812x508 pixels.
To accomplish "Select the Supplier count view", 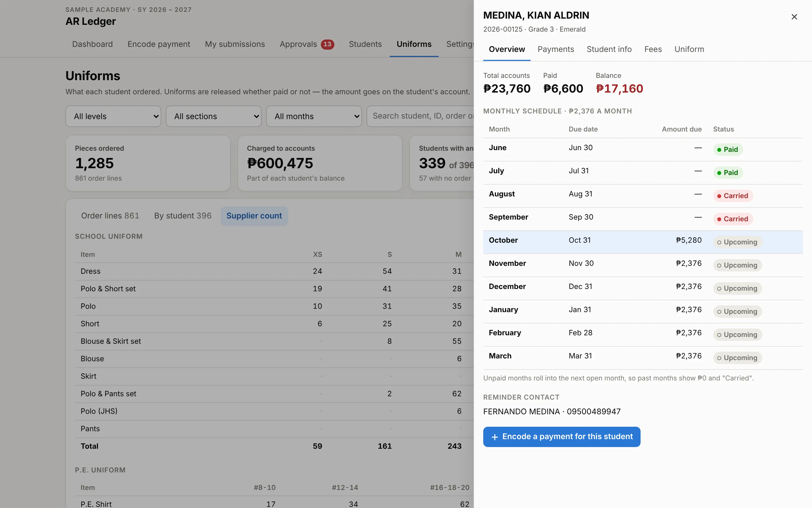I will [254, 216].
